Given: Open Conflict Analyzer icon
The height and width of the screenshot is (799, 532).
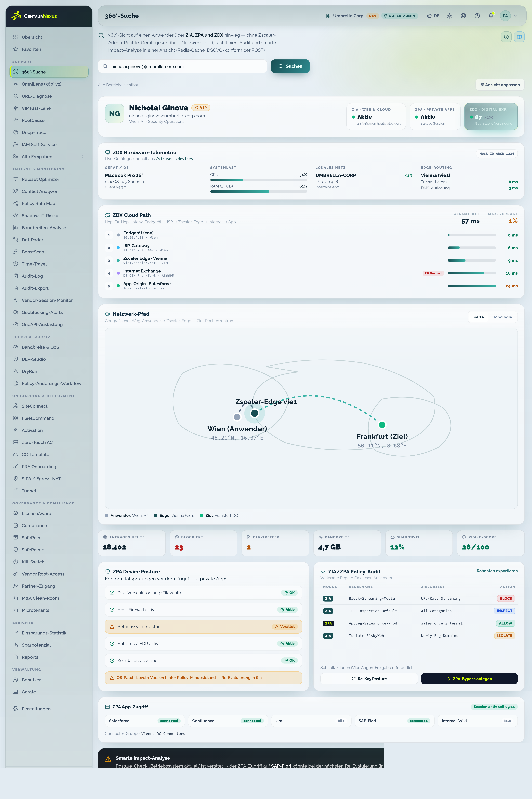Looking at the screenshot, I should pyautogui.click(x=16, y=191).
